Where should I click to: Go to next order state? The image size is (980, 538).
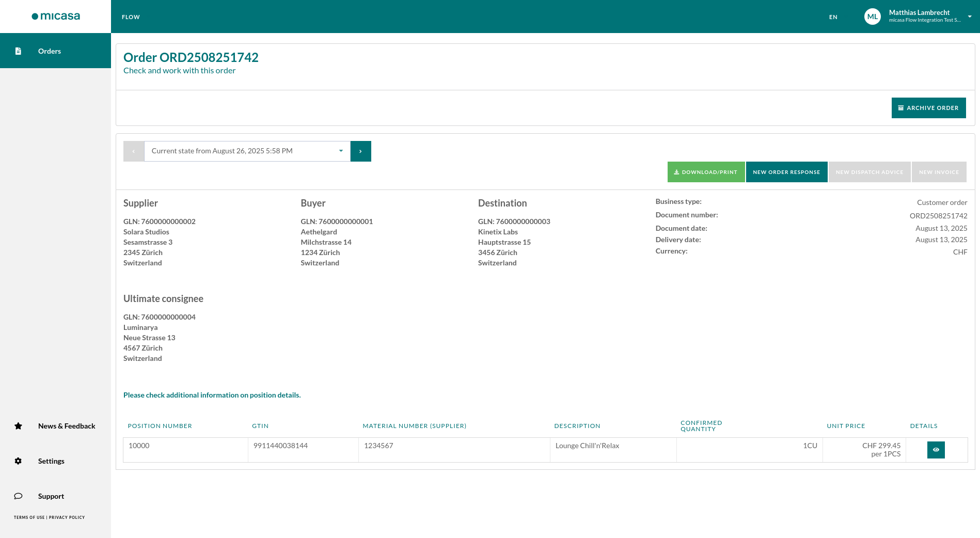point(360,151)
